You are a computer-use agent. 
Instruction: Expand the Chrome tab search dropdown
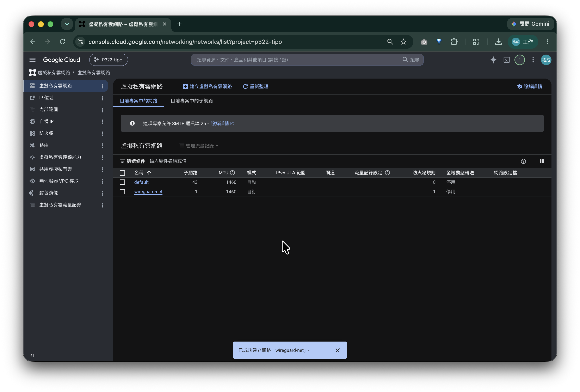pos(67,24)
